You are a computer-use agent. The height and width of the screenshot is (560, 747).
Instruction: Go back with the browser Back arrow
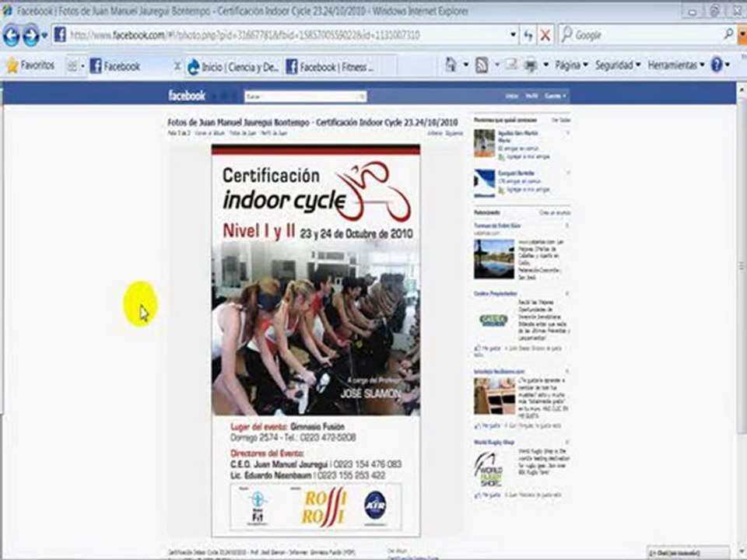pyautogui.click(x=11, y=35)
